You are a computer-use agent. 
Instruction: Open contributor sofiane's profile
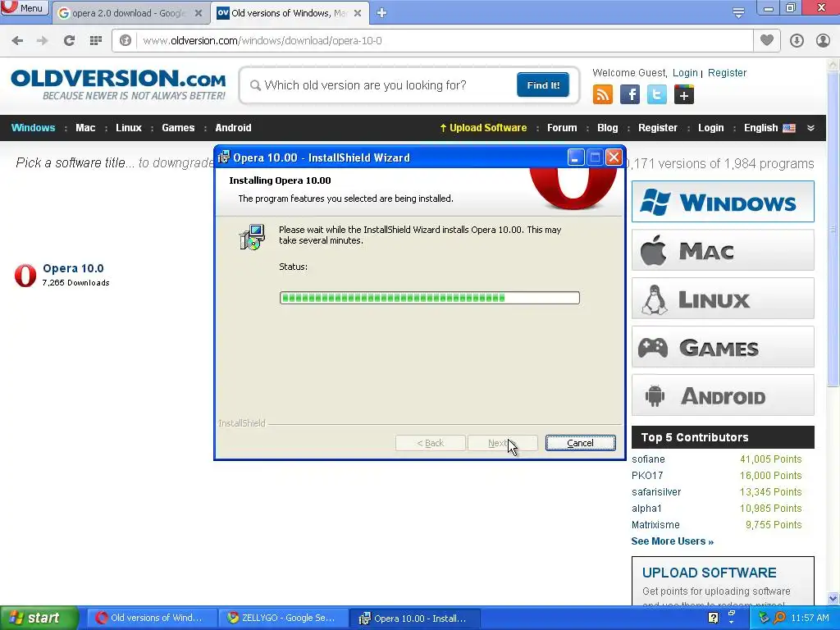coord(648,459)
